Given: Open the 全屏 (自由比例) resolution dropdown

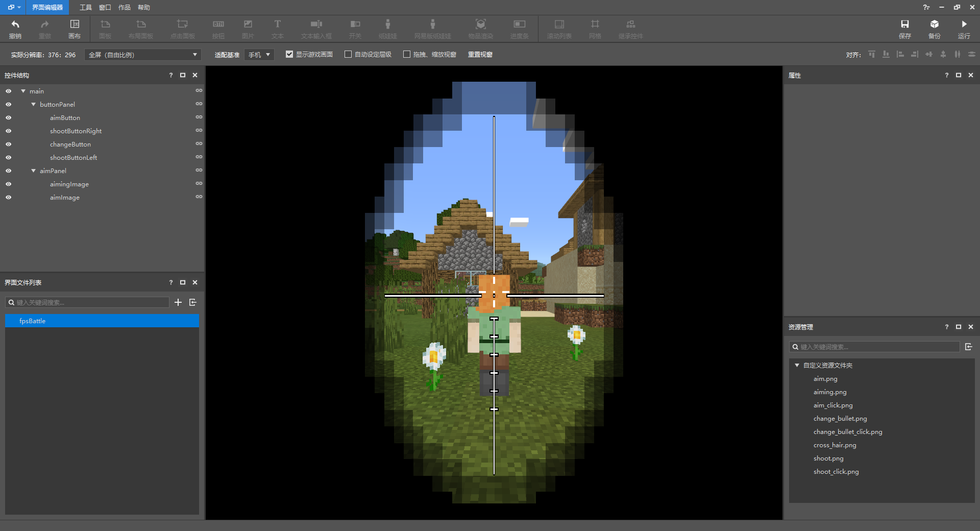Looking at the screenshot, I should (142, 55).
